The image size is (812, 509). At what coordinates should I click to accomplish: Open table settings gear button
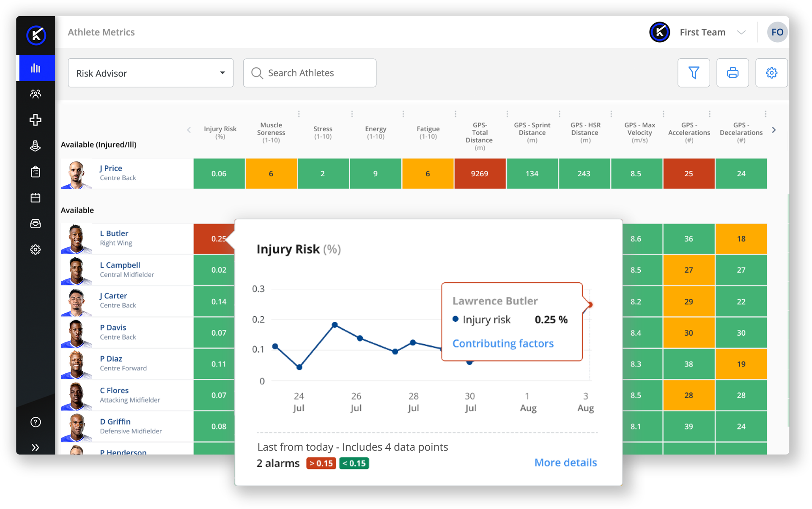(771, 73)
